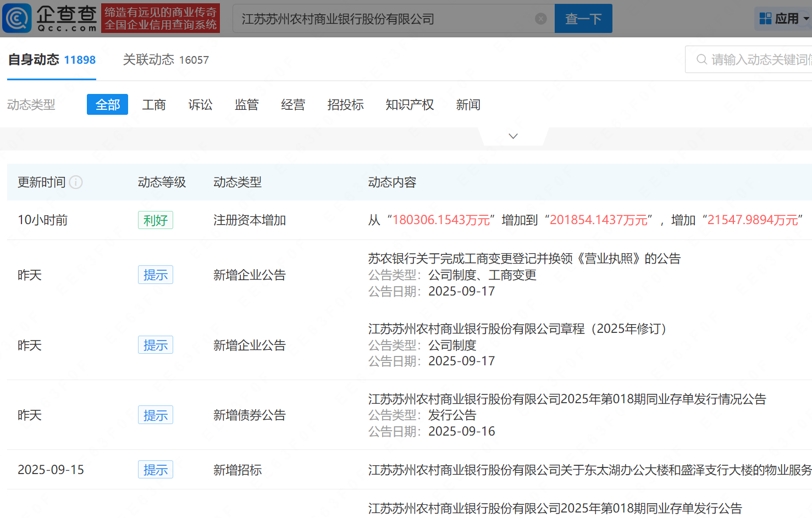Viewport: 812px width, 518px height.
Task: Click 提示 tag in 新增招标 row
Action: (x=156, y=470)
